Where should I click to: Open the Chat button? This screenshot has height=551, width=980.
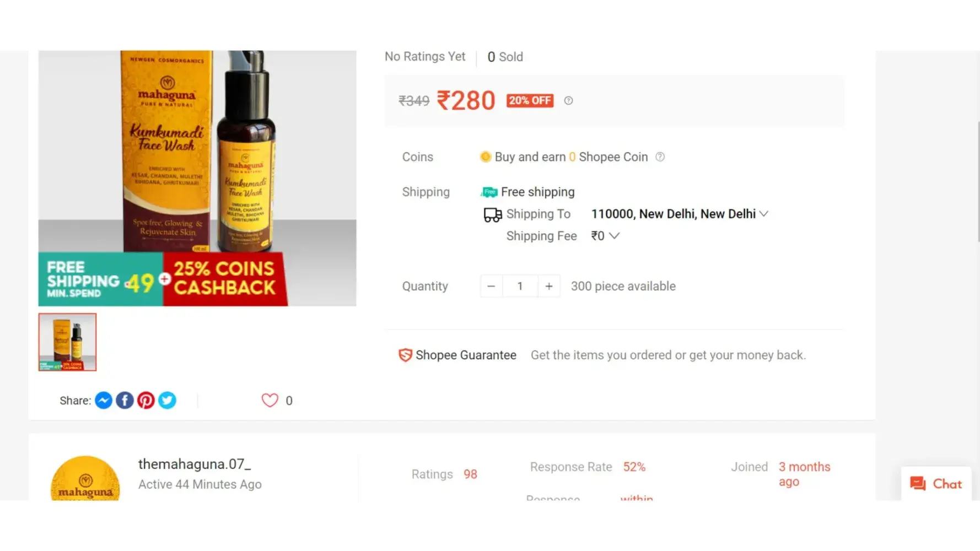(936, 484)
